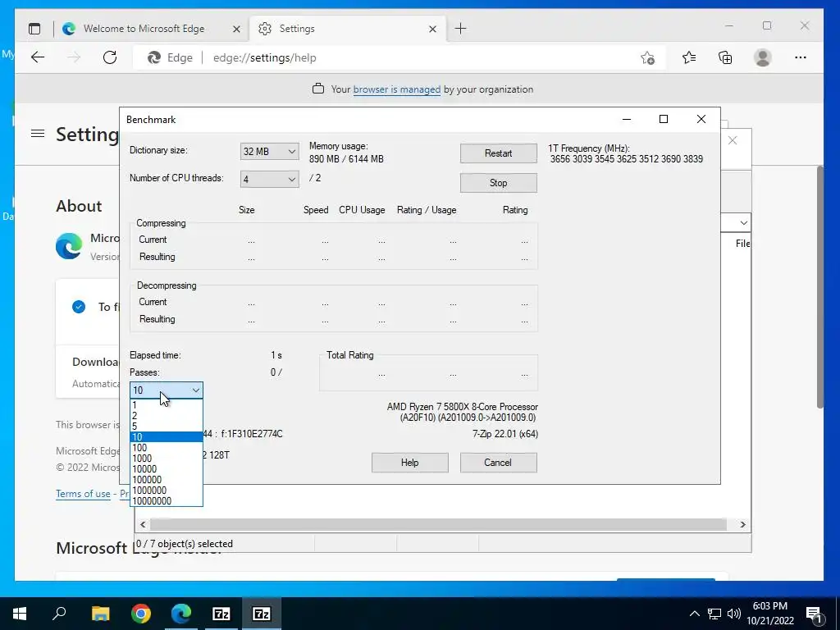Open Edge Settings and more menu
The height and width of the screenshot is (630, 840).
click(x=801, y=57)
